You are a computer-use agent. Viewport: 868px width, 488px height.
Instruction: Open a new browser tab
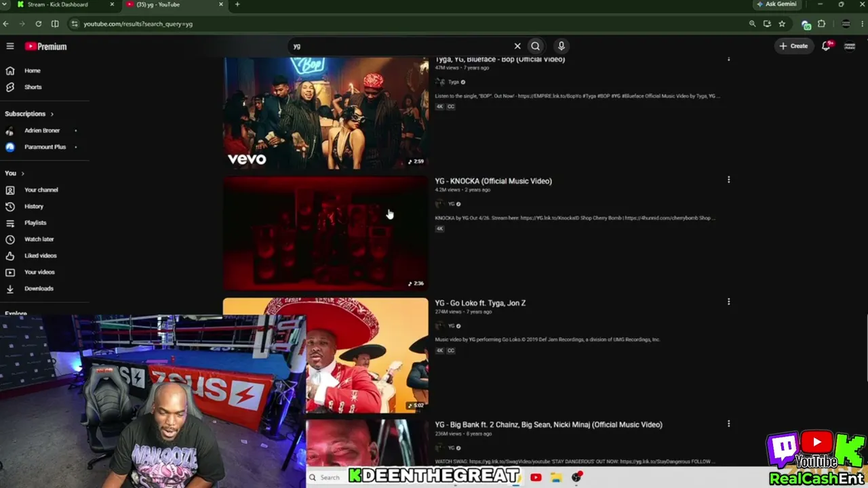[237, 5]
